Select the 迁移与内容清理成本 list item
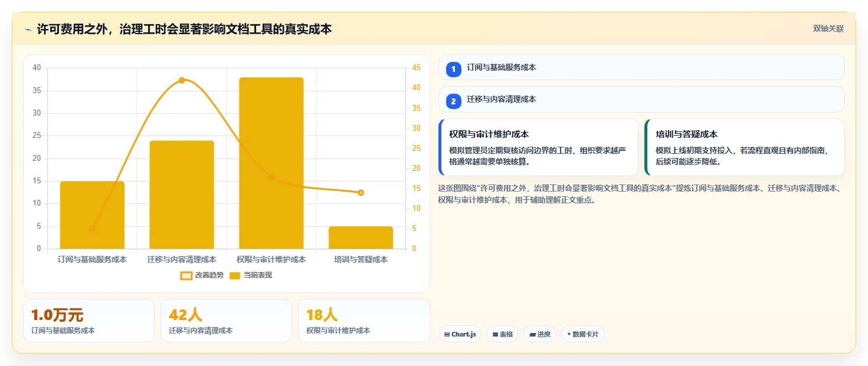This screenshot has height=366, width=868. (641, 99)
